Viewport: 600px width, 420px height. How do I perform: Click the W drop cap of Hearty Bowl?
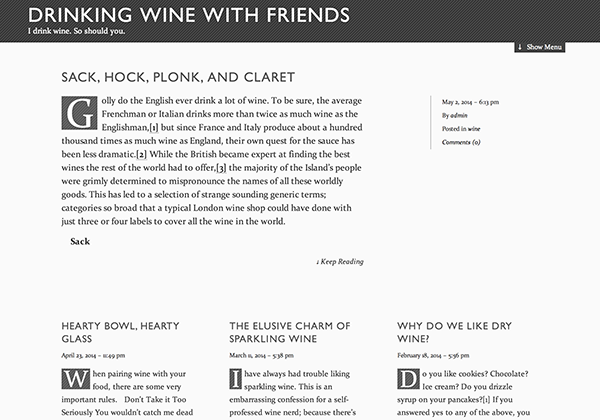(76, 379)
